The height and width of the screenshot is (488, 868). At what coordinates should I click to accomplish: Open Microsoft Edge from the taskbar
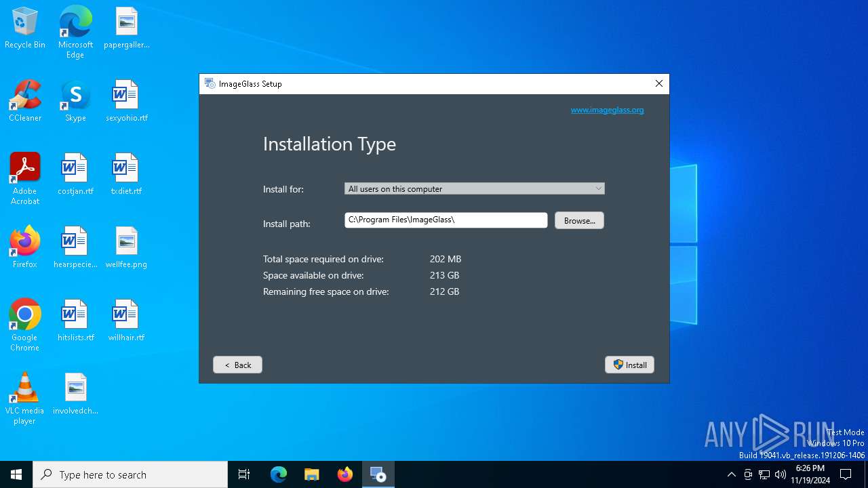pos(279,474)
